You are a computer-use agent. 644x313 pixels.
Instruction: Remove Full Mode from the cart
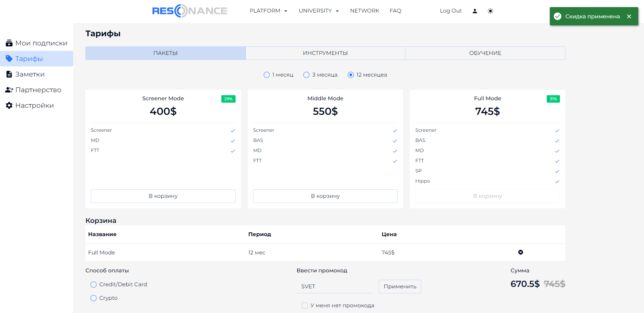click(x=521, y=252)
